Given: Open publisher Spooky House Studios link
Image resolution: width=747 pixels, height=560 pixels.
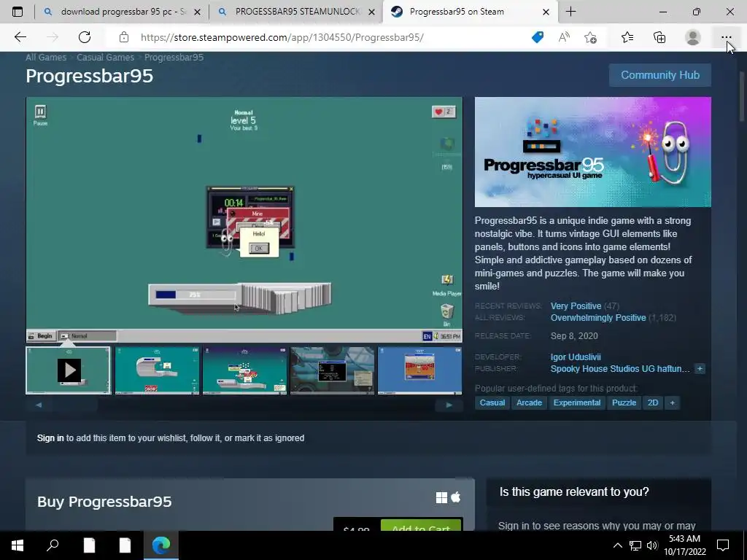Looking at the screenshot, I should tap(620, 368).
